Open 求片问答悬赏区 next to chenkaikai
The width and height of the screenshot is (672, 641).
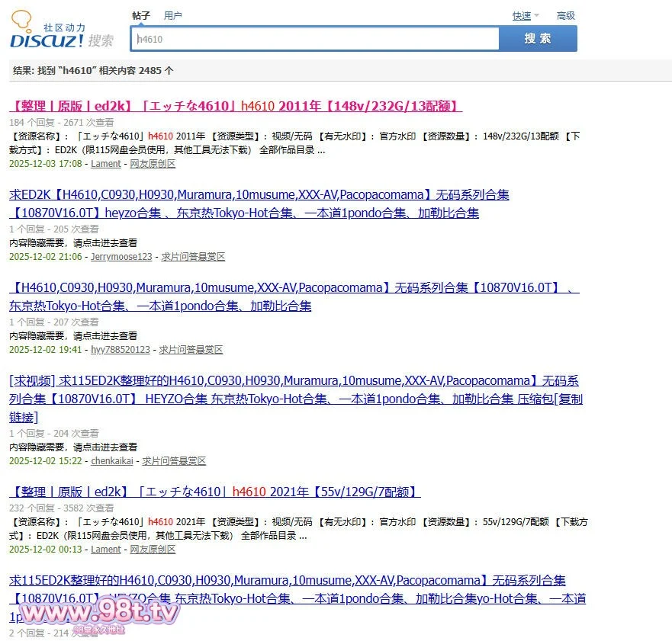click(x=174, y=461)
